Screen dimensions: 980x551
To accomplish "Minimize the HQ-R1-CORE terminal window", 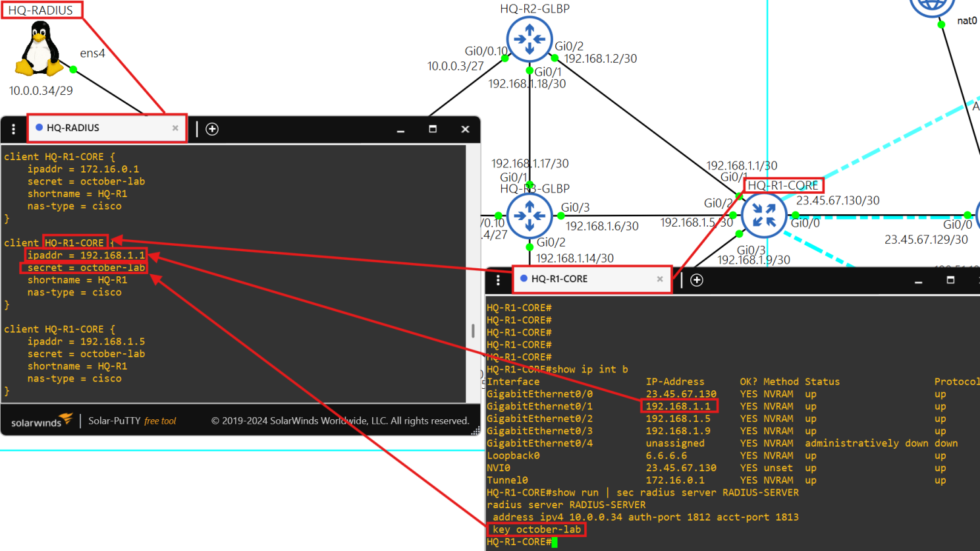I will [918, 281].
